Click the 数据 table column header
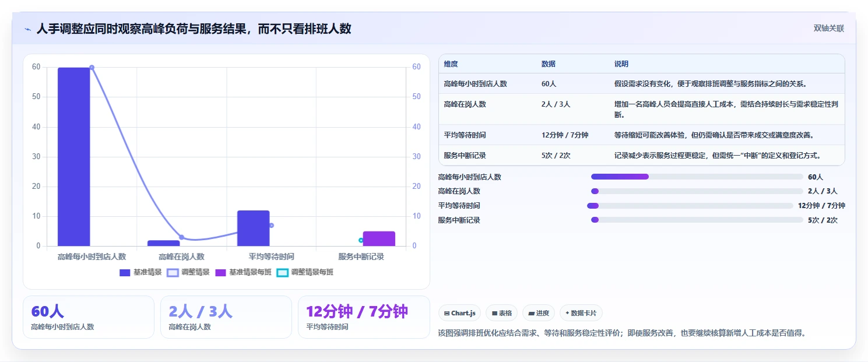Viewport: 868px width, 362px height. [x=549, y=64]
